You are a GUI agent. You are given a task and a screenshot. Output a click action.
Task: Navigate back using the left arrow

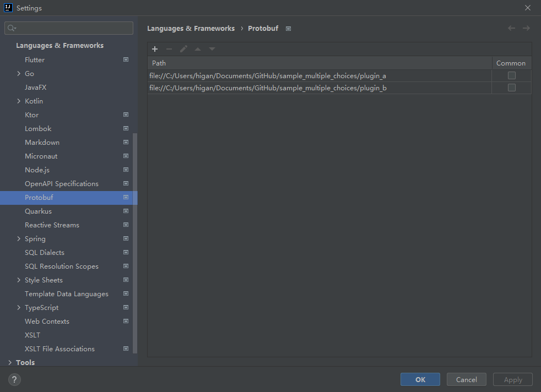click(x=511, y=28)
